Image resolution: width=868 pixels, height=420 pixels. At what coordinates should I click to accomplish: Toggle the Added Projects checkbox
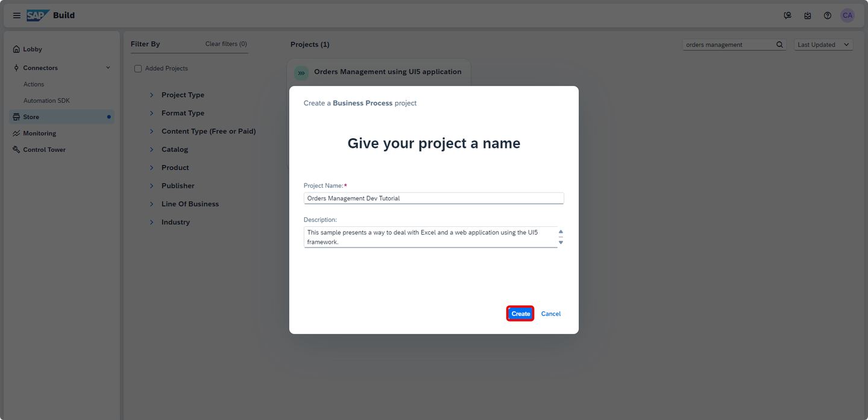138,69
